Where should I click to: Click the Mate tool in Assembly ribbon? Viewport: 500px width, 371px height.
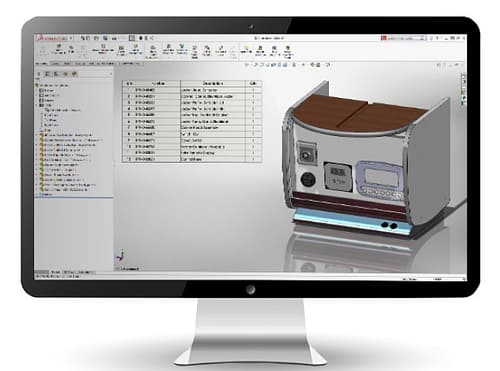pyautogui.click(x=71, y=50)
